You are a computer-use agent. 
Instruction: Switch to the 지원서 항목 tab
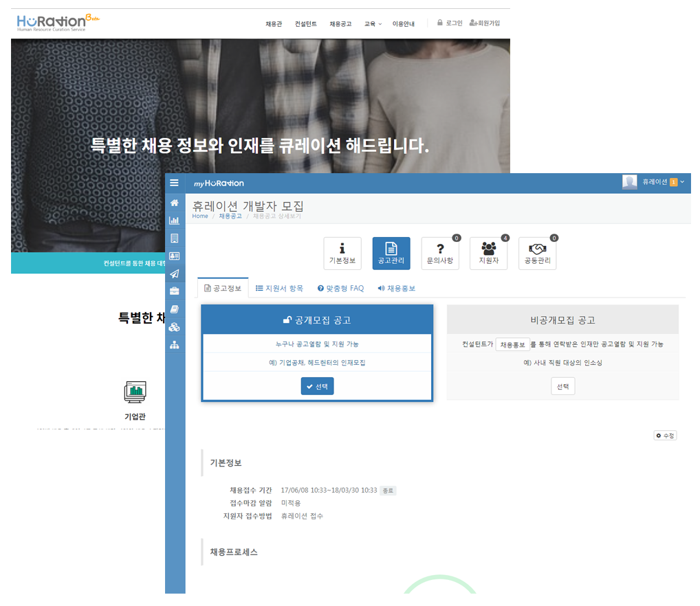tap(279, 289)
